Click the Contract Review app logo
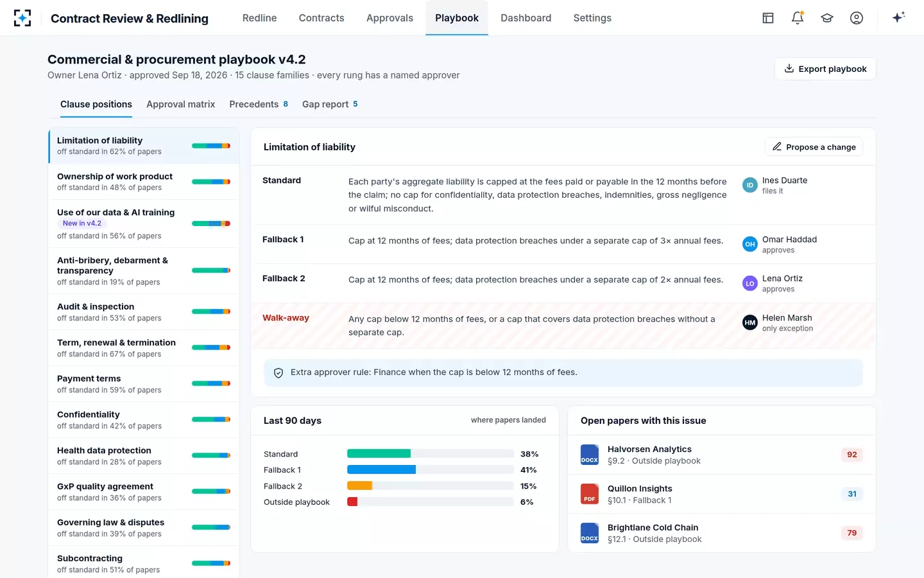The image size is (924, 578). pos(22,18)
